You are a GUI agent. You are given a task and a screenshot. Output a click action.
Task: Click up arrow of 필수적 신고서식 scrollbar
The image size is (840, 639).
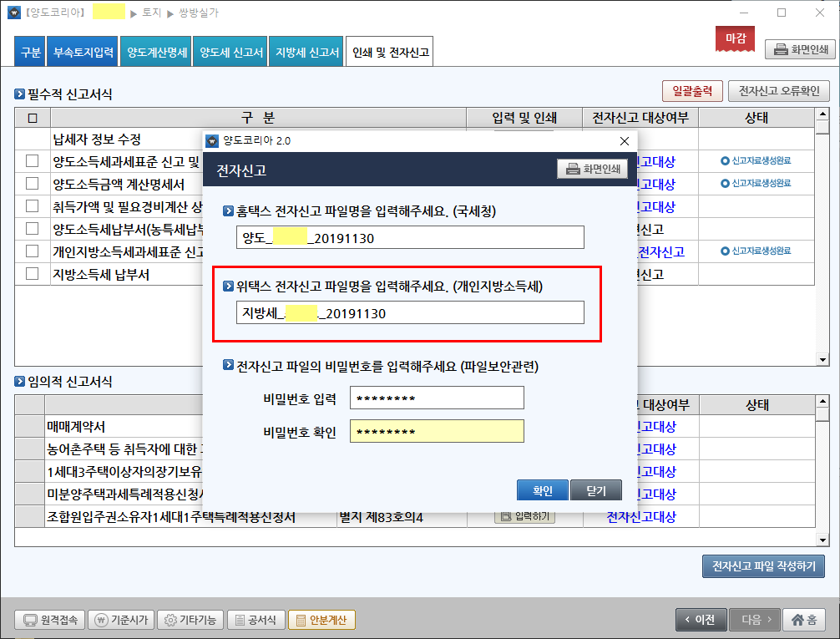click(822, 114)
